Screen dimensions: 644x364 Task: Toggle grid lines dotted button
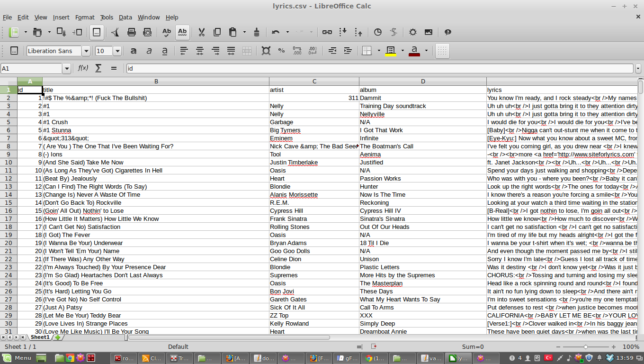point(442,51)
